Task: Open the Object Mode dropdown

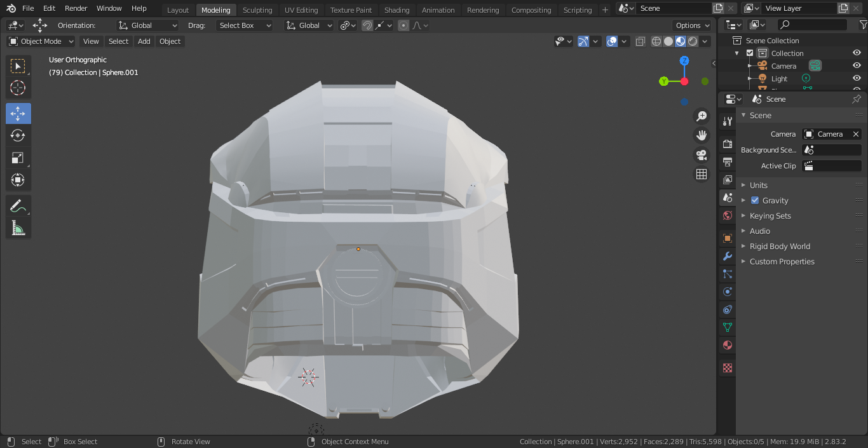Action: tap(41, 41)
